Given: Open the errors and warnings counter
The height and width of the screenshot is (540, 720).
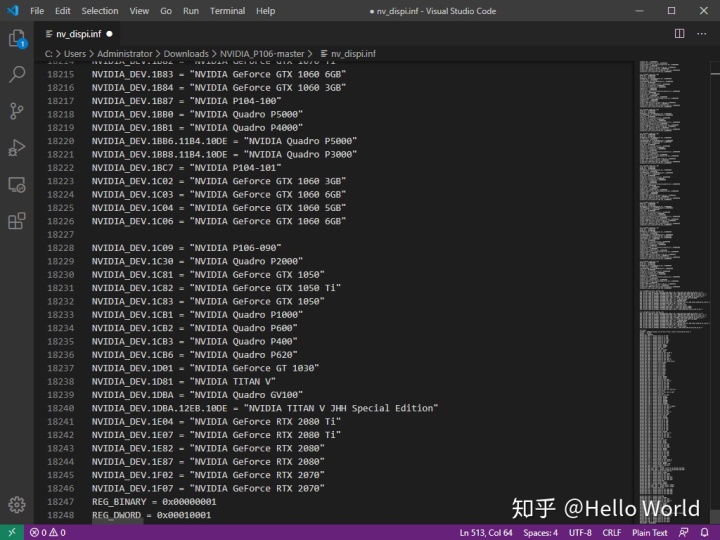Looking at the screenshot, I should 48,533.
